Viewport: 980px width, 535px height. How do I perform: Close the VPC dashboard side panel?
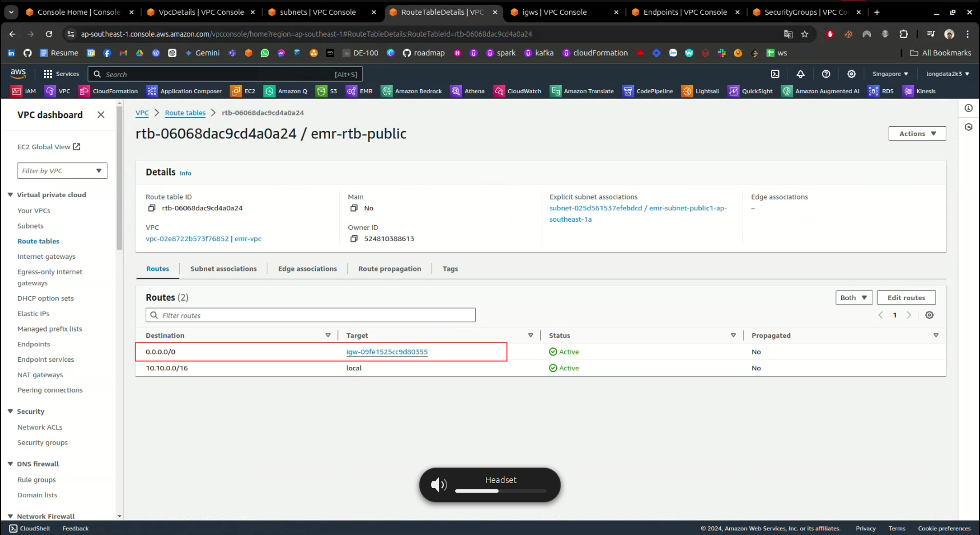pyautogui.click(x=101, y=115)
